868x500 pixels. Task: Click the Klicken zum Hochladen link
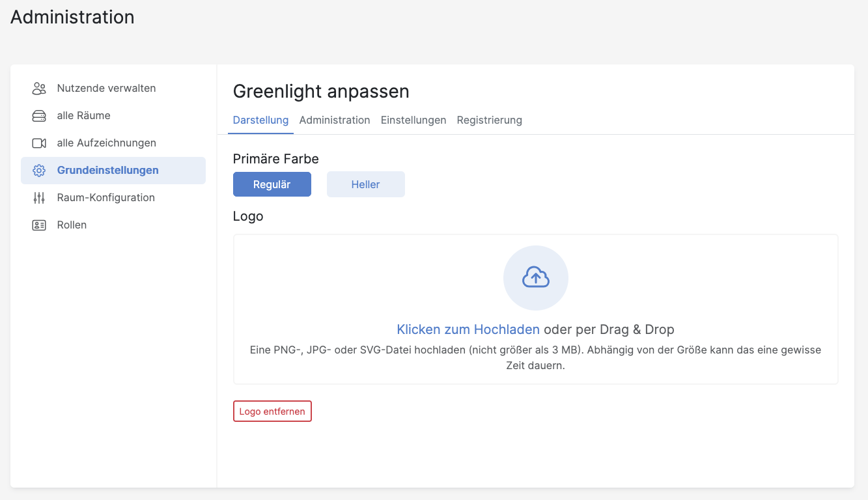468,329
